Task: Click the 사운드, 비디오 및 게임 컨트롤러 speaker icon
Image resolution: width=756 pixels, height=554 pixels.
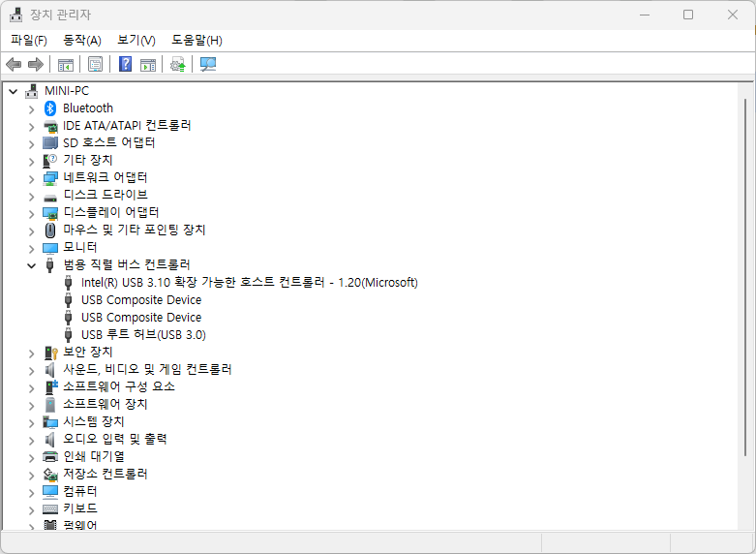Action: coord(49,370)
